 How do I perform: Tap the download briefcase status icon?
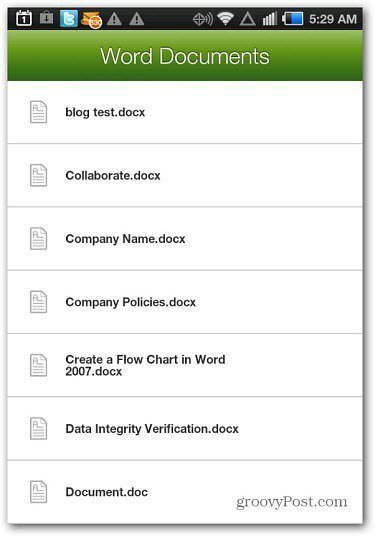click(46, 17)
